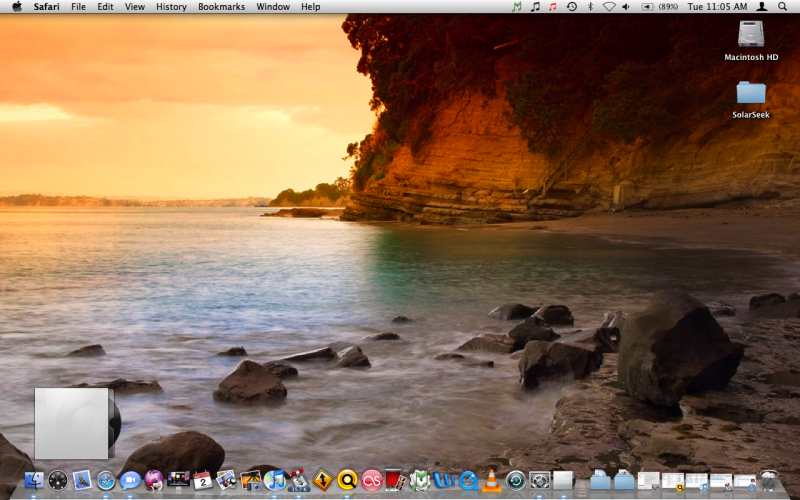Viewport: 800px width, 500px height.
Task: Open the Bookmarks menu
Action: click(221, 7)
